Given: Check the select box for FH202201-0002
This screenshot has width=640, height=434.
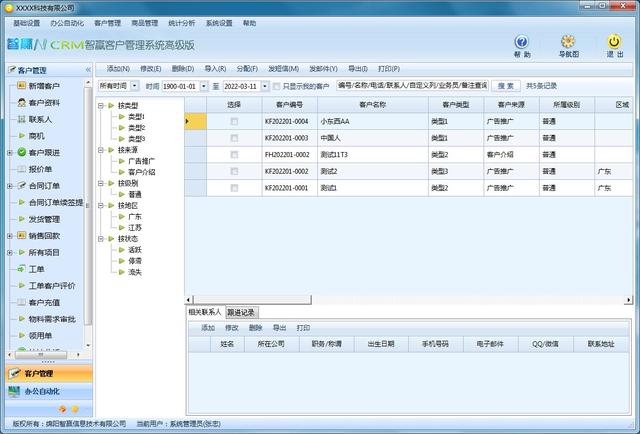Looking at the screenshot, I should pos(234,155).
